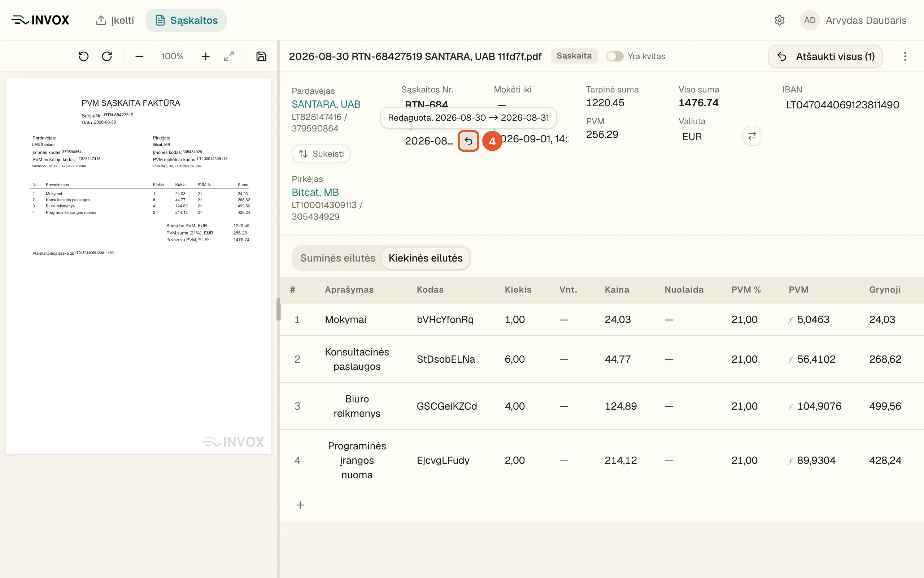The width and height of the screenshot is (924, 578).
Task: Click the Kiekis column header
Action: [518, 290]
